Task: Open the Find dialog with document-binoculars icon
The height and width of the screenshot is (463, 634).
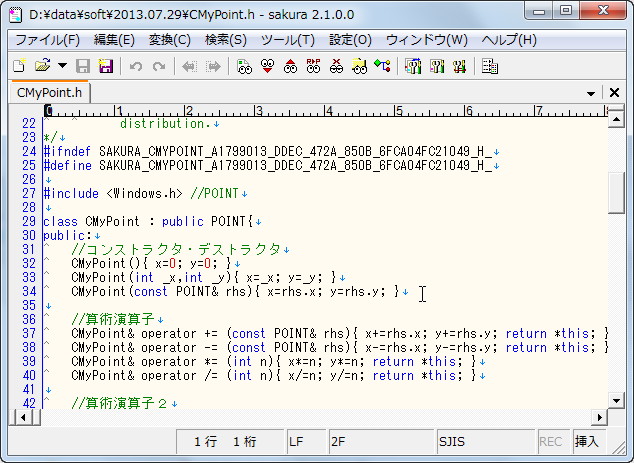Action: [244, 66]
